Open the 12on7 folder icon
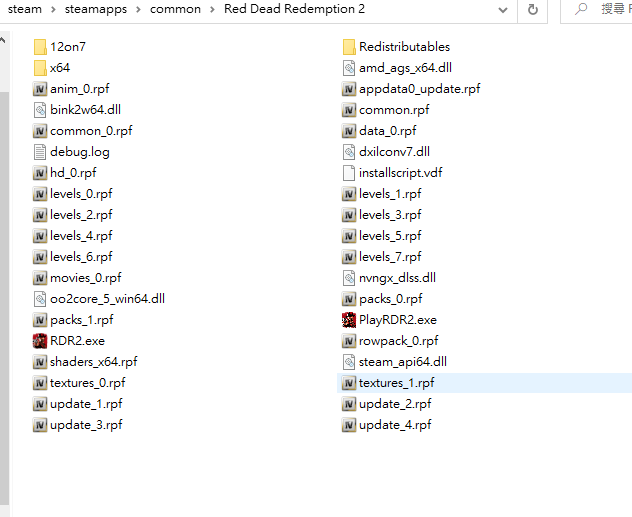632x517 pixels. click(x=40, y=47)
